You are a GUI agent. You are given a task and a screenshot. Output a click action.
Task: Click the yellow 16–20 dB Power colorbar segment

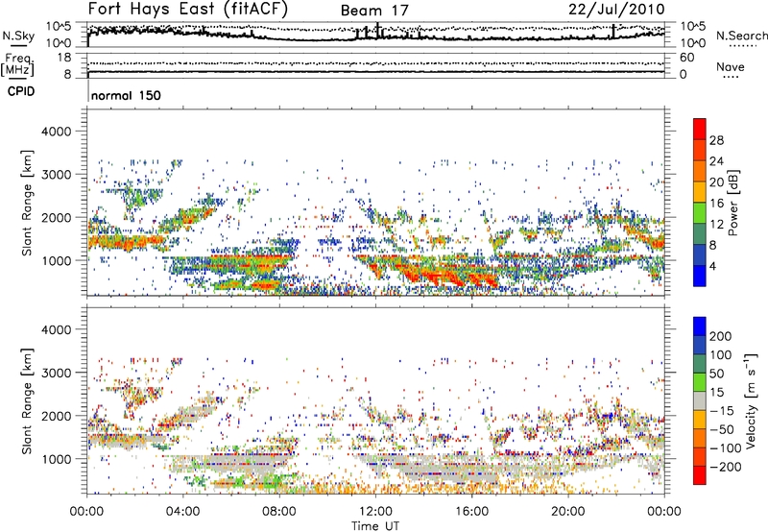point(700,192)
